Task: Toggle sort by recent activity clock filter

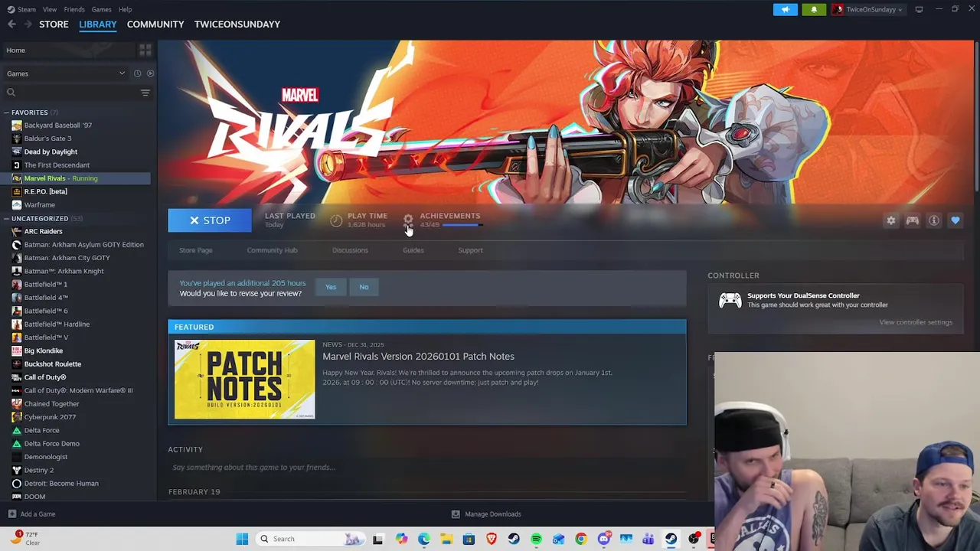Action: coord(137,73)
